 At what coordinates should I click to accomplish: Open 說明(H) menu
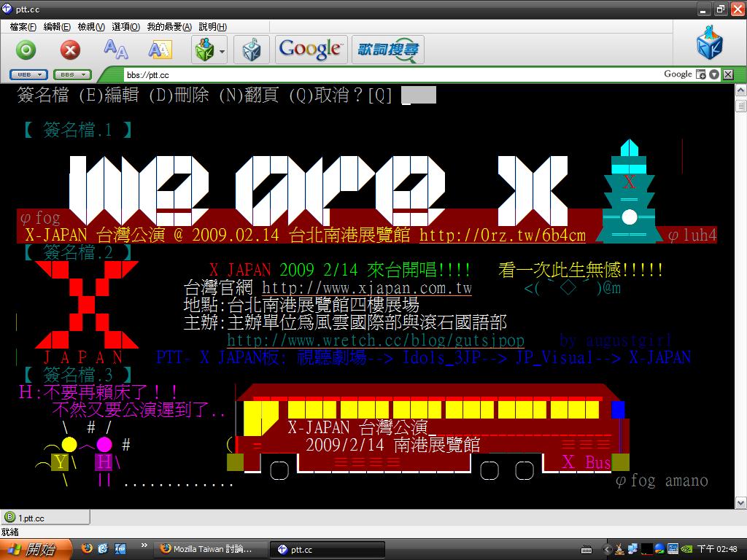click(x=212, y=27)
